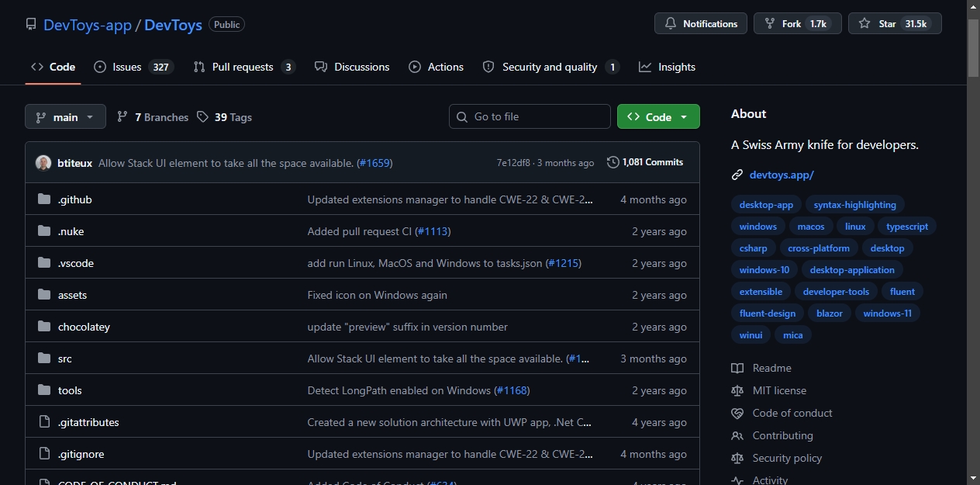Click the .nuke folder icon
980x485 pixels.
click(44, 231)
